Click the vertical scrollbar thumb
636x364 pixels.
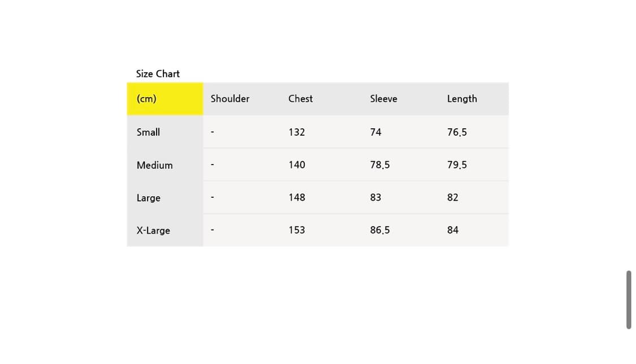tap(628, 300)
